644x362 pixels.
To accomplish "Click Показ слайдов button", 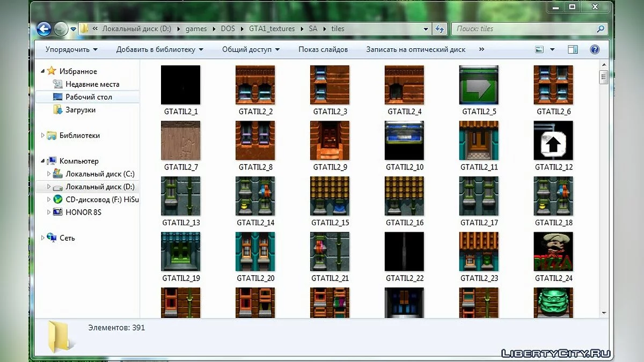I will pos(323,49).
